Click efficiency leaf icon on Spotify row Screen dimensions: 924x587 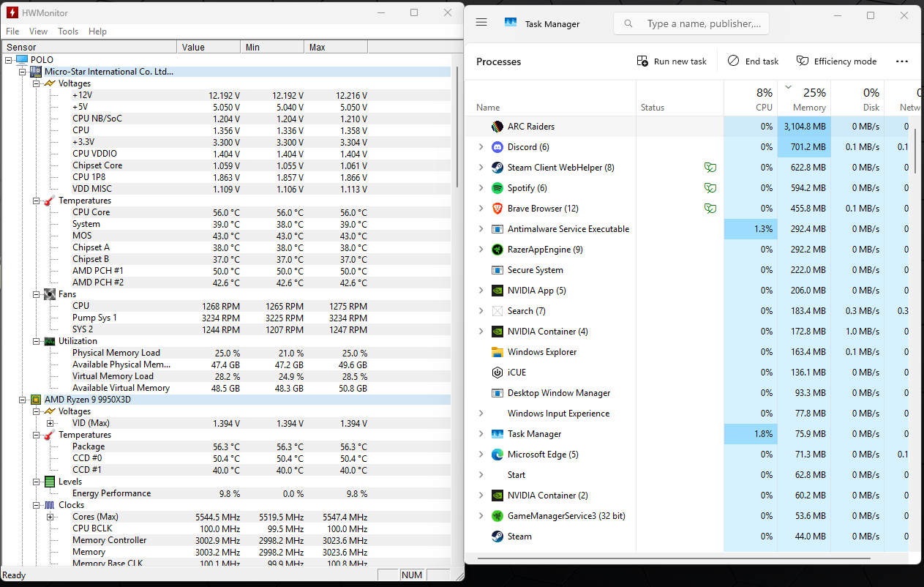click(710, 188)
